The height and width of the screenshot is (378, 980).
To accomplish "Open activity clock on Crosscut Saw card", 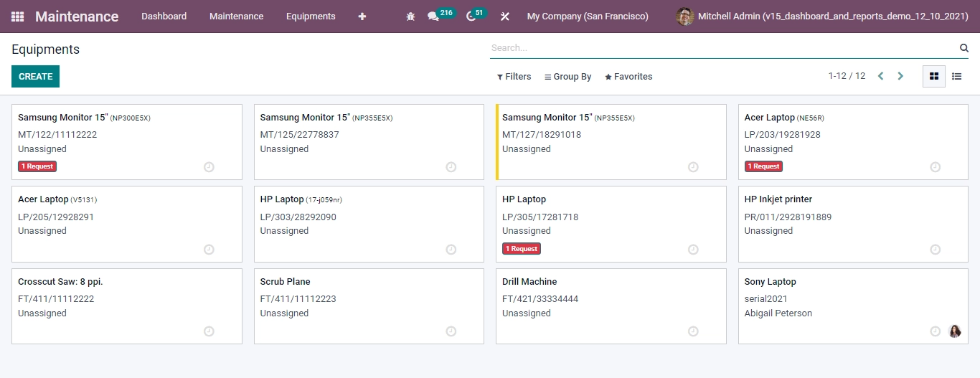I will (x=209, y=331).
